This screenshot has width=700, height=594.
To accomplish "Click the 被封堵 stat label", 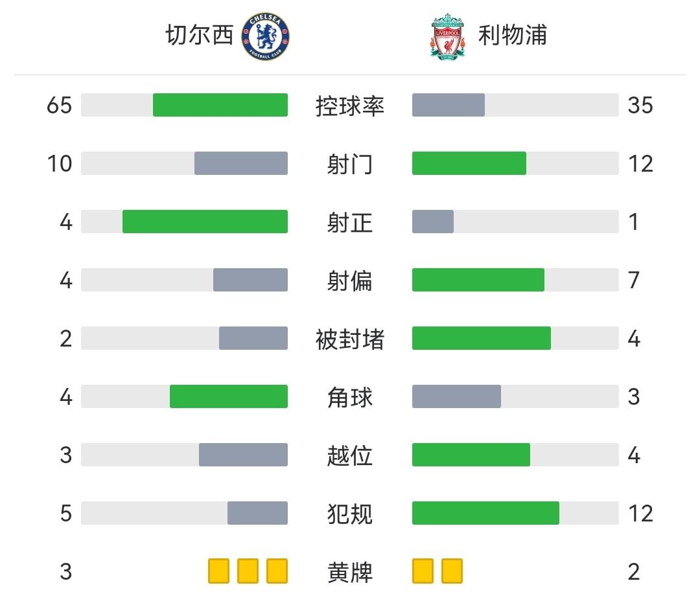I will [x=350, y=339].
